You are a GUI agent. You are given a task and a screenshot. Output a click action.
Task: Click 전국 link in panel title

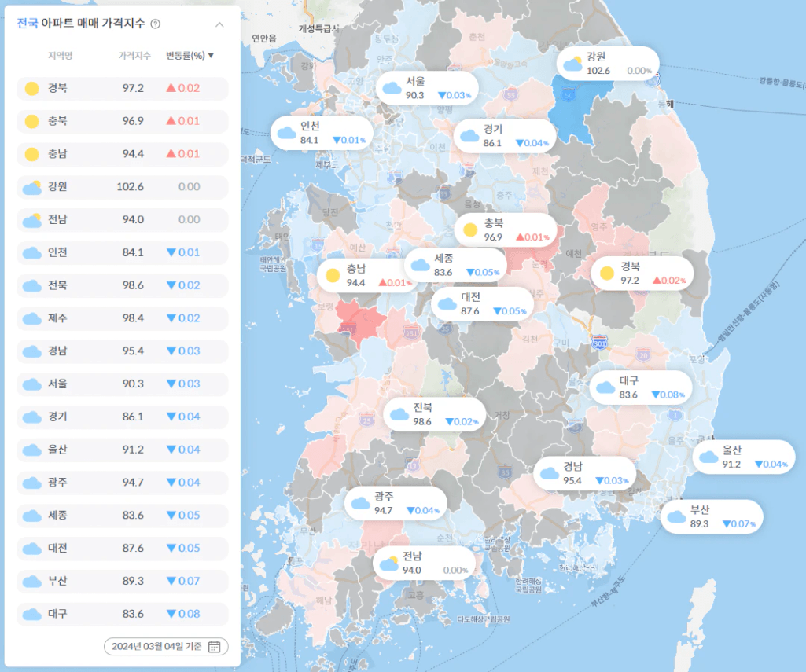coord(28,24)
